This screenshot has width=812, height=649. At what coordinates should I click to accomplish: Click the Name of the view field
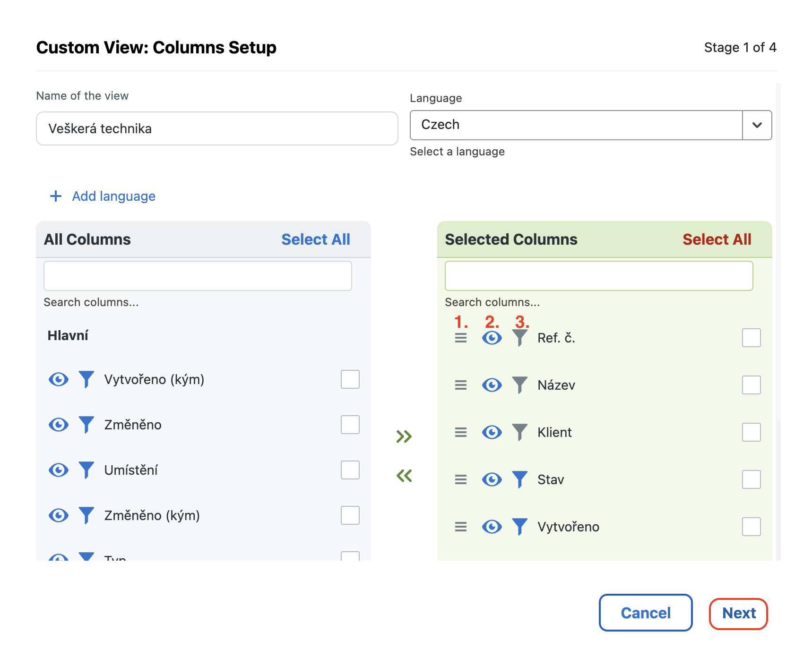click(x=217, y=128)
